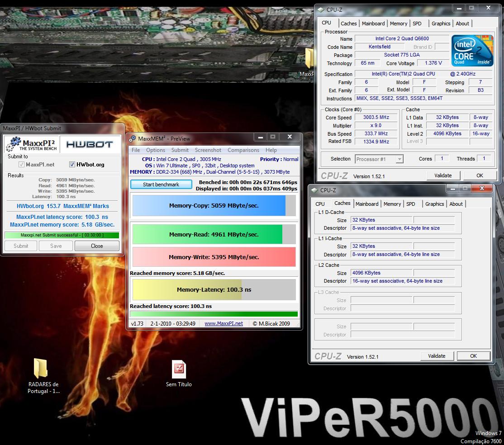Select SPD tab in lower CPU-Z window
Image resolution: width=504 pixels, height=445 pixels.
click(410, 204)
